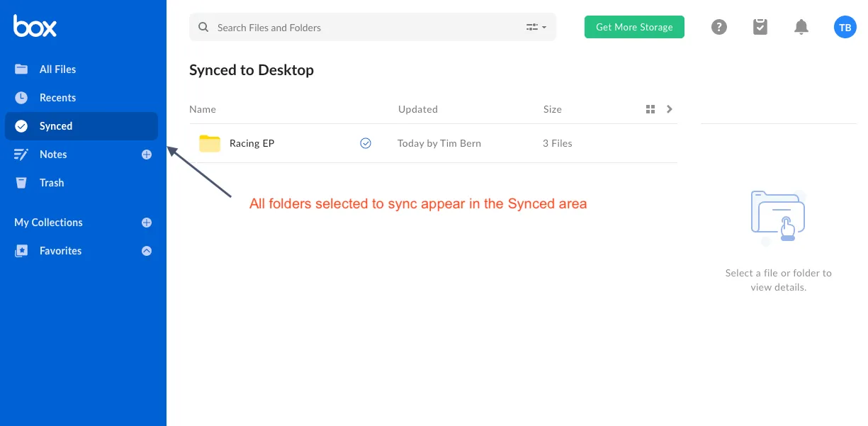This screenshot has height=426, width=868.
Task: Open the tasks clipboard panel
Action: point(760,26)
